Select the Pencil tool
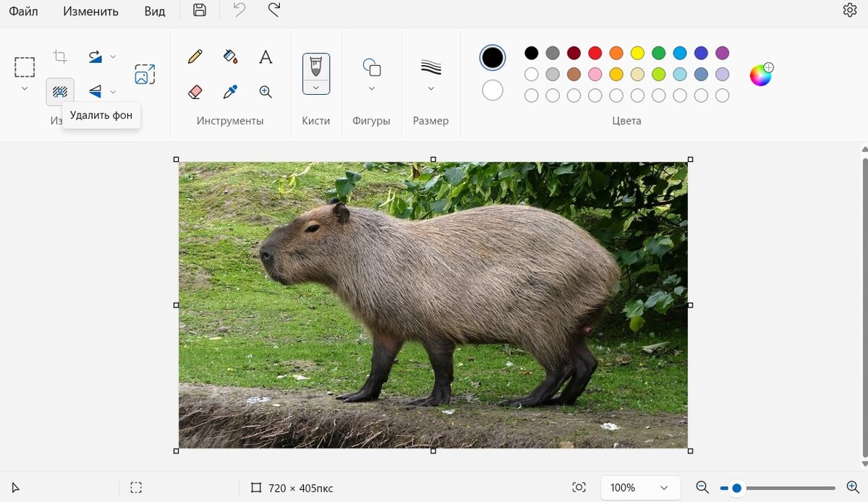868x502 pixels. [195, 56]
